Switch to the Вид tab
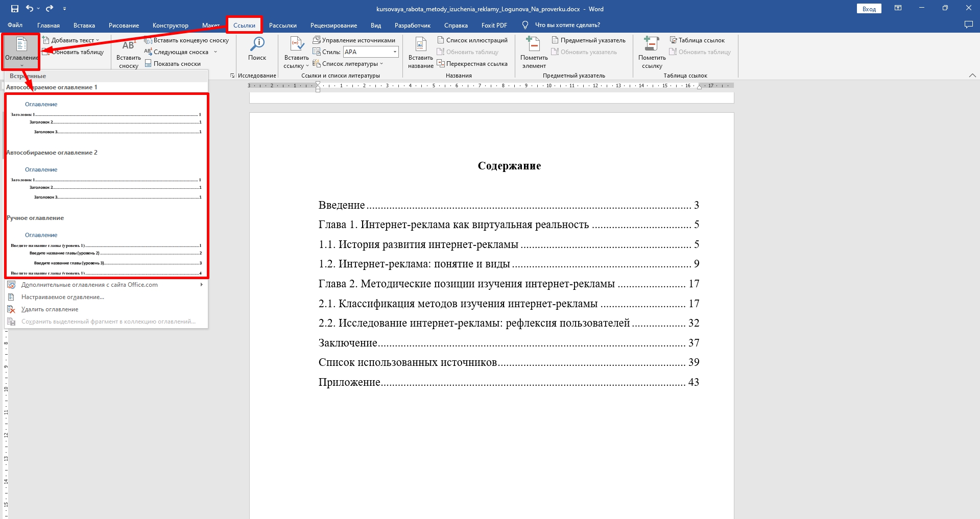 [376, 25]
